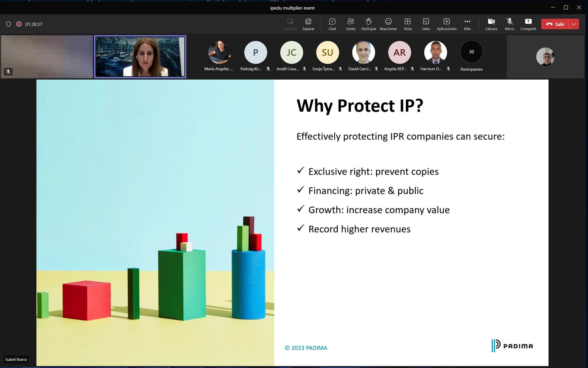588x368 pixels.
Task: Open the Reaccionar emoji reactions
Action: (388, 24)
